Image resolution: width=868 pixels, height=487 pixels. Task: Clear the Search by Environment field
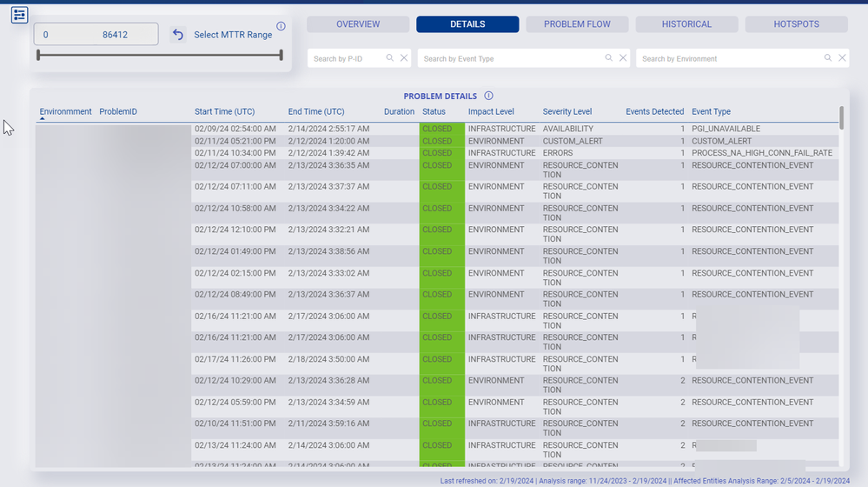(x=842, y=58)
